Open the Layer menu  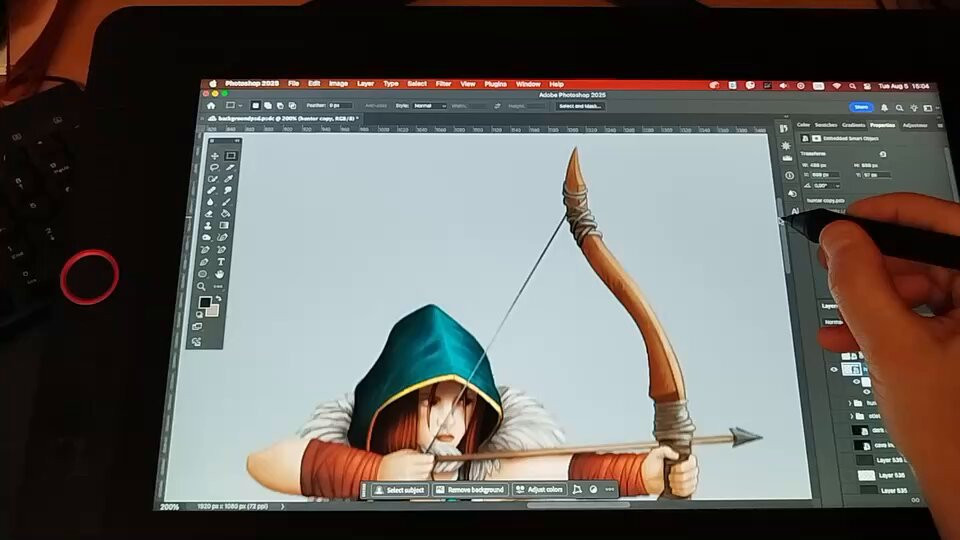click(x=366, y=84)
